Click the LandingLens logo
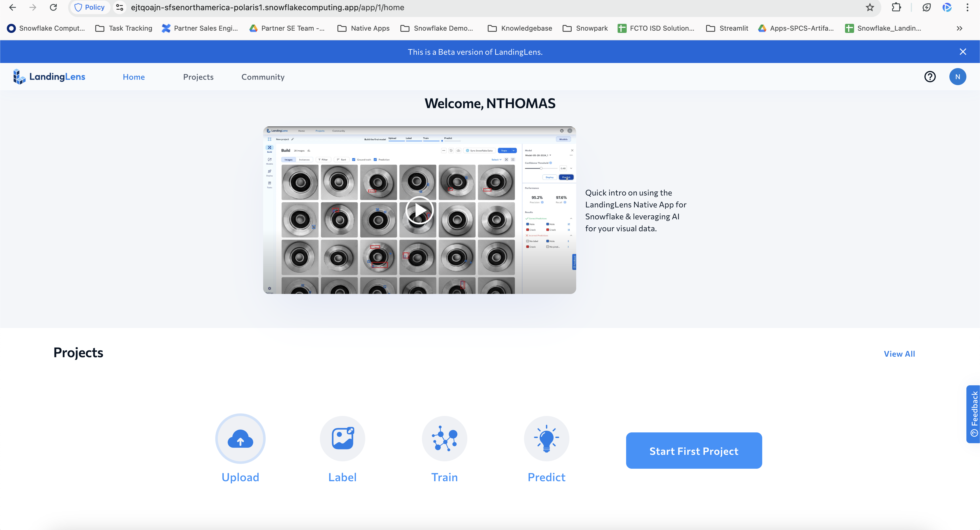The width and height of the screenshot is (980, 530). [49, 77]
